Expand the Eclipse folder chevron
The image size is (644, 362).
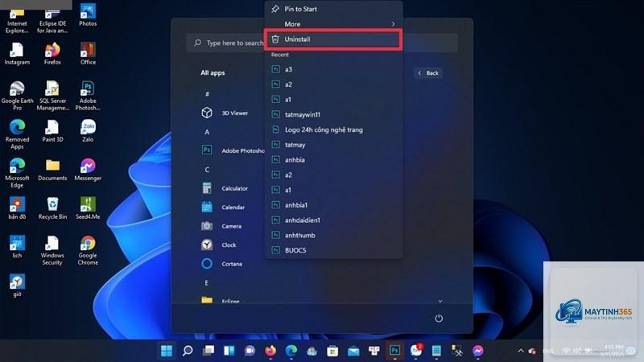[440, 301]
